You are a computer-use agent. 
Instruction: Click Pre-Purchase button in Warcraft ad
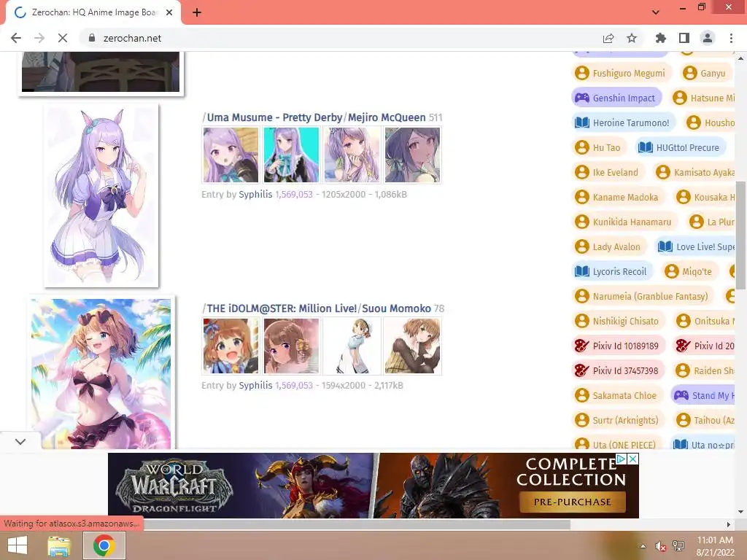[572, 502]
